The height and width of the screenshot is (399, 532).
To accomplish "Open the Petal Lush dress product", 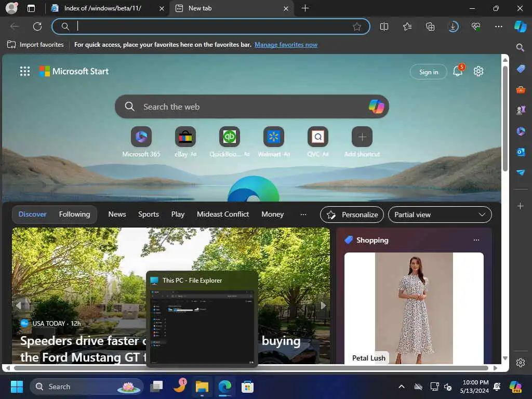I will pos(414,308).
